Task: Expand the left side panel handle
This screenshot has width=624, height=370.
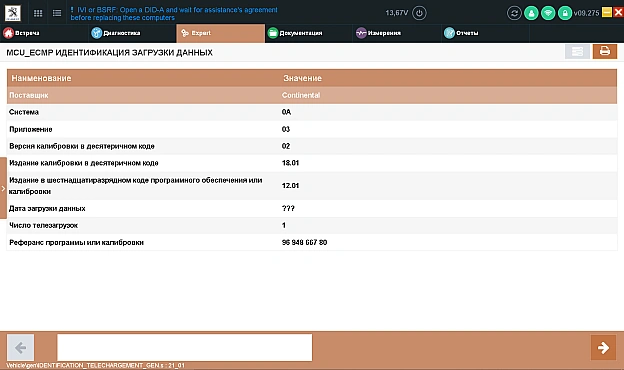Action: point(3,188)
